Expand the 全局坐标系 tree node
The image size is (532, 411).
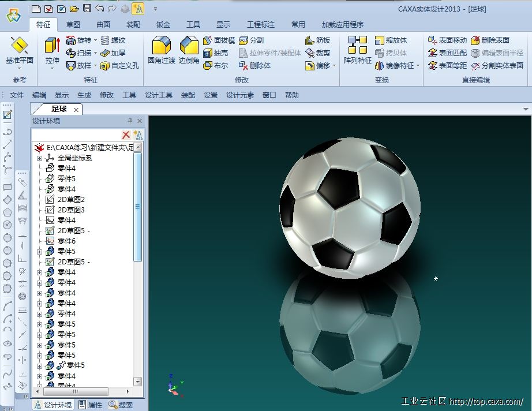[40, 158]
